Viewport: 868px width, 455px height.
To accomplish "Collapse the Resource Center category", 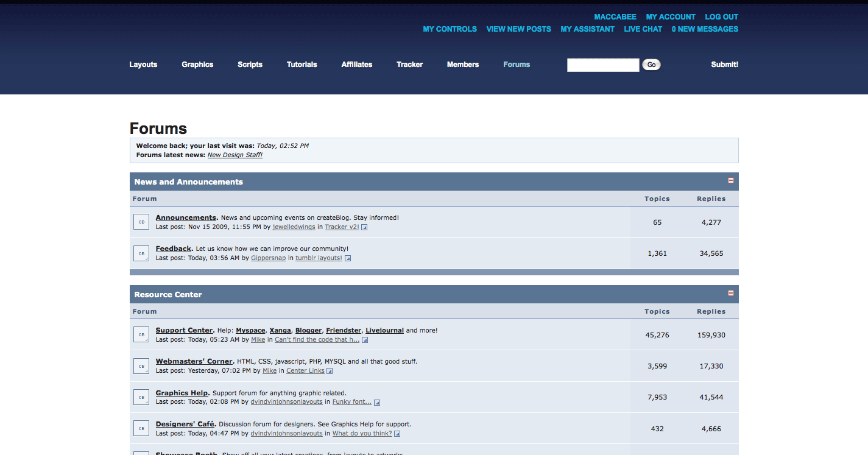I will tap(731, 293).
